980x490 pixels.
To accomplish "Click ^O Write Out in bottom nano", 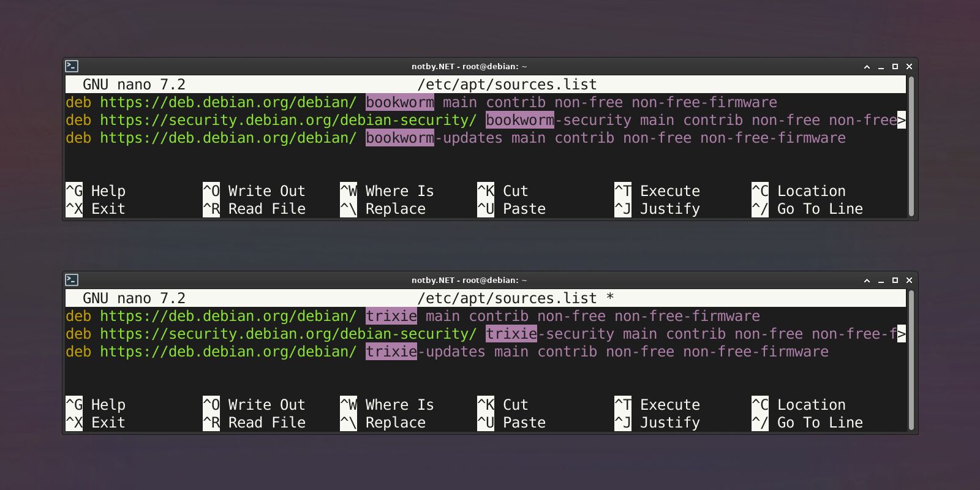I will (x=254, y=405).
